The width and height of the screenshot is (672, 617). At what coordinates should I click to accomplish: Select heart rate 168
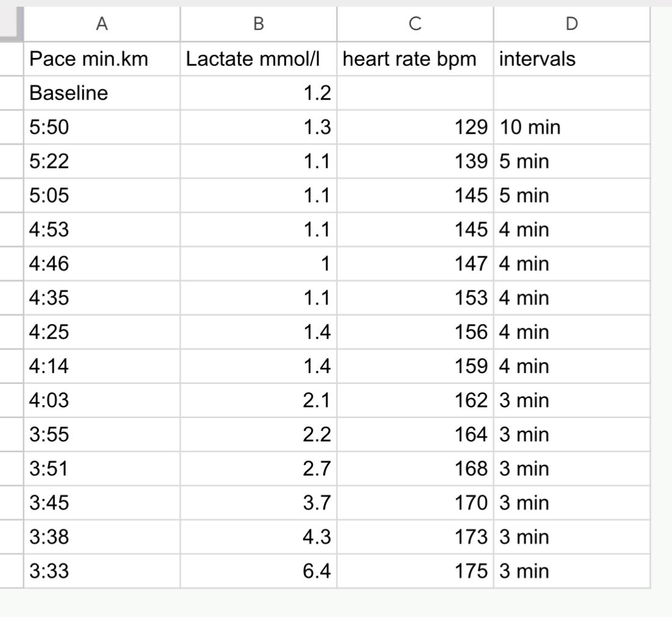point(415,469)
